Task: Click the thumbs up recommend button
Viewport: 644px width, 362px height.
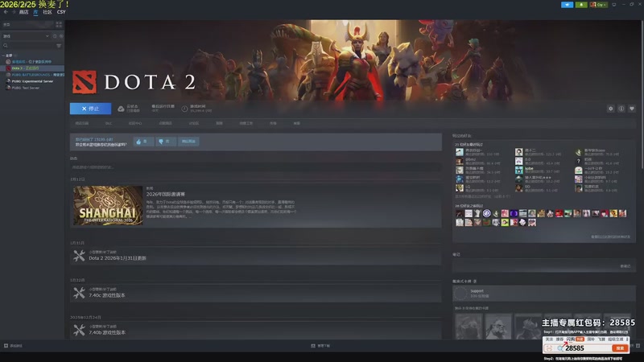Action: click(x=143, y=142)
